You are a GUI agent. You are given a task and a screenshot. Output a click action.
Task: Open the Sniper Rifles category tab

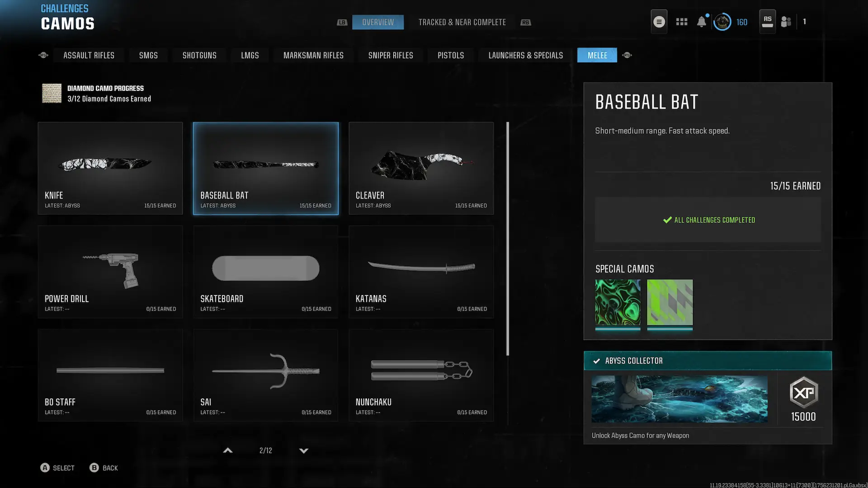tap(390, 55)
